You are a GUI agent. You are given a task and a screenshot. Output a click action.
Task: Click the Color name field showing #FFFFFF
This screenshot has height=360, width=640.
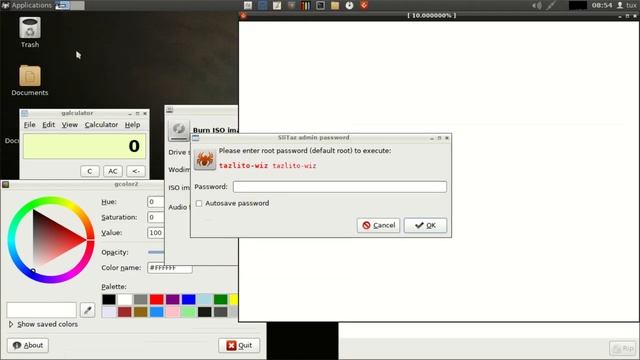pyautogui.click(x=169, y=268)
